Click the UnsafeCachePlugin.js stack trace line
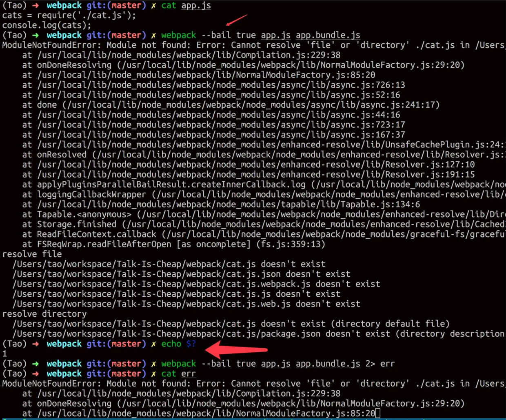This screenshot has height=420, width=506. point(264,144)
